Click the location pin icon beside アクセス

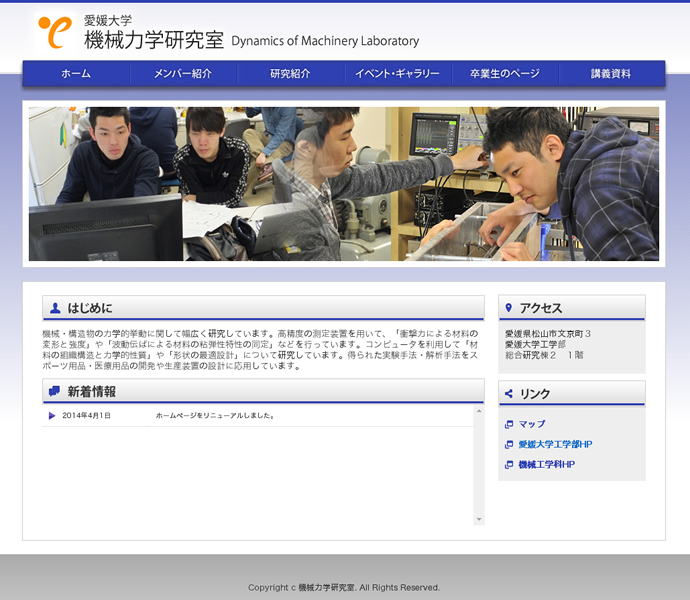(x=509, y=308)
